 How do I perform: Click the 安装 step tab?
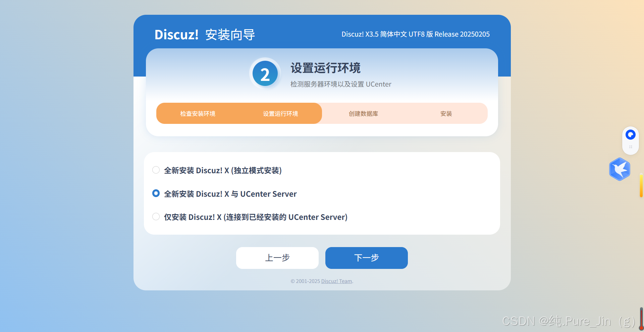point(446,113)
